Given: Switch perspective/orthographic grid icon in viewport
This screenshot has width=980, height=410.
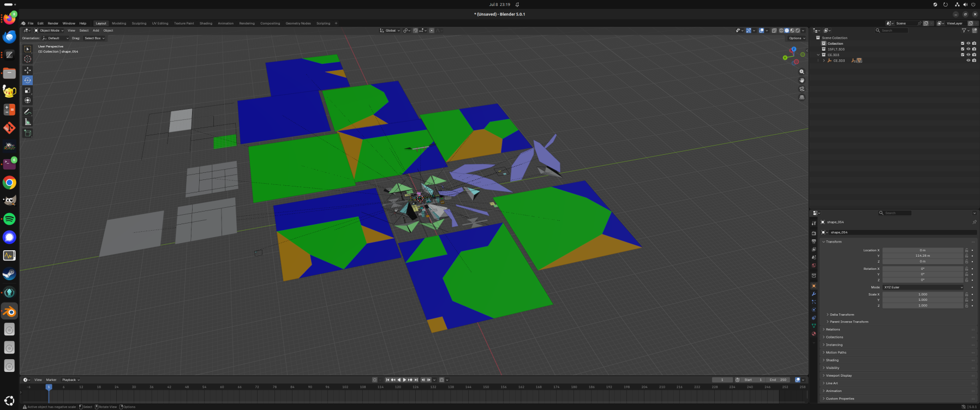Looking at the screenshot, I should coord(802,98).
